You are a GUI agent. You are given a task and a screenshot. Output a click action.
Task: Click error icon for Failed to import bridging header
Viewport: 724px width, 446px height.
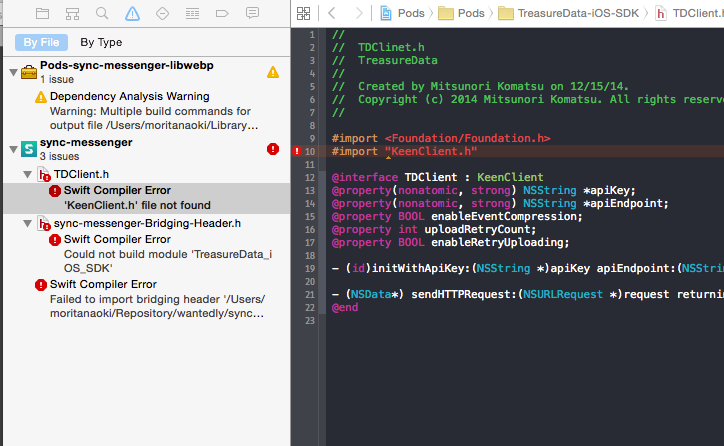pos(41,284)
